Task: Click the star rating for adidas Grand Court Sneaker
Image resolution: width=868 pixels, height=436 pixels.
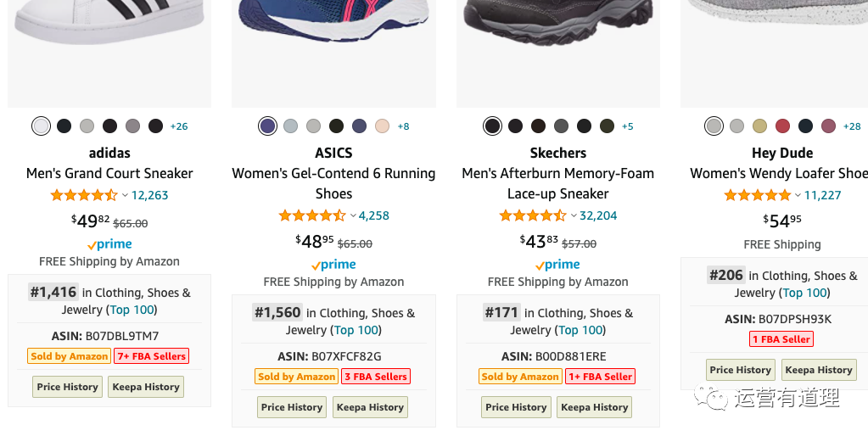Action: (x=83, y=195)
